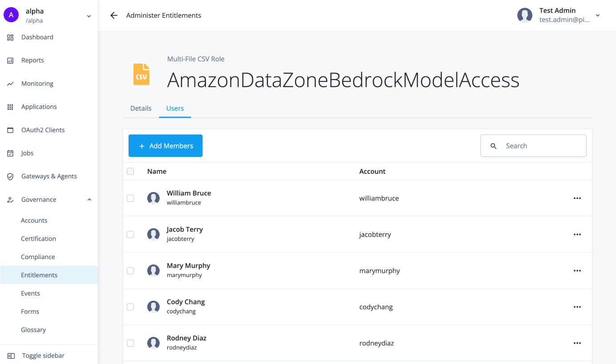Select the checkbox for Mary Murphy

point(130,270)
